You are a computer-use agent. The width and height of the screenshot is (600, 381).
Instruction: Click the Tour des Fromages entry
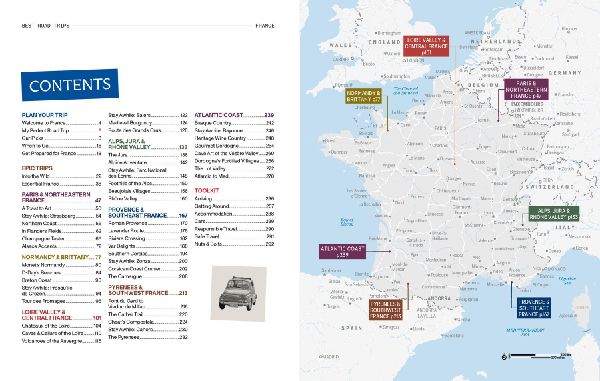(x=62, y=301)
